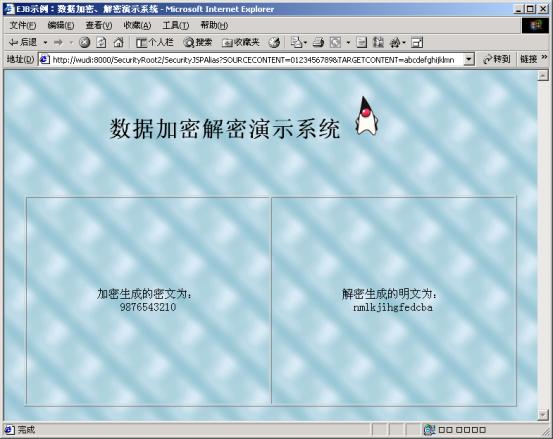Viewport: 553px width, 439px height.
Task: Click the Windows logo throbber
Action: pos(535,25)
